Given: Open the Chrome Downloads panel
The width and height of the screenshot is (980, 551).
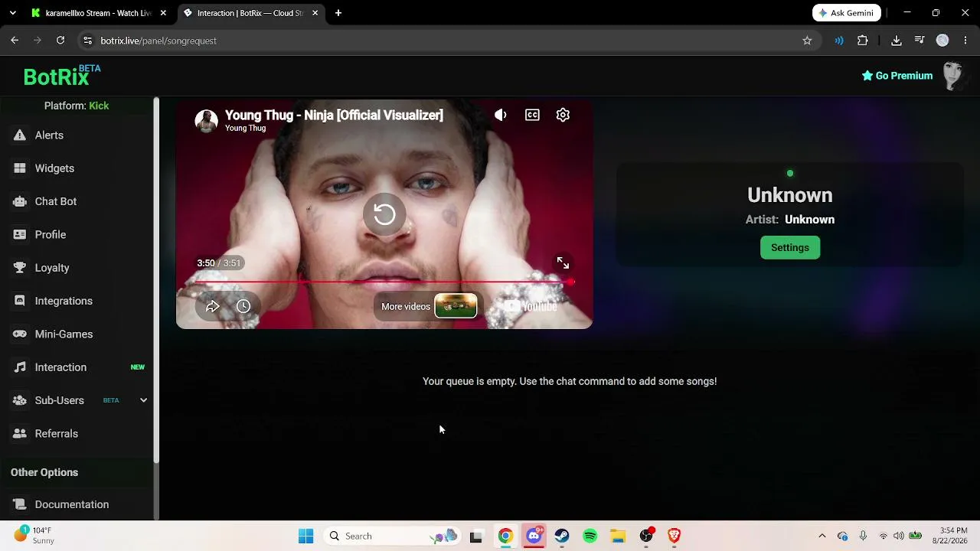Looking at the screenshot, I should point(897,41).
